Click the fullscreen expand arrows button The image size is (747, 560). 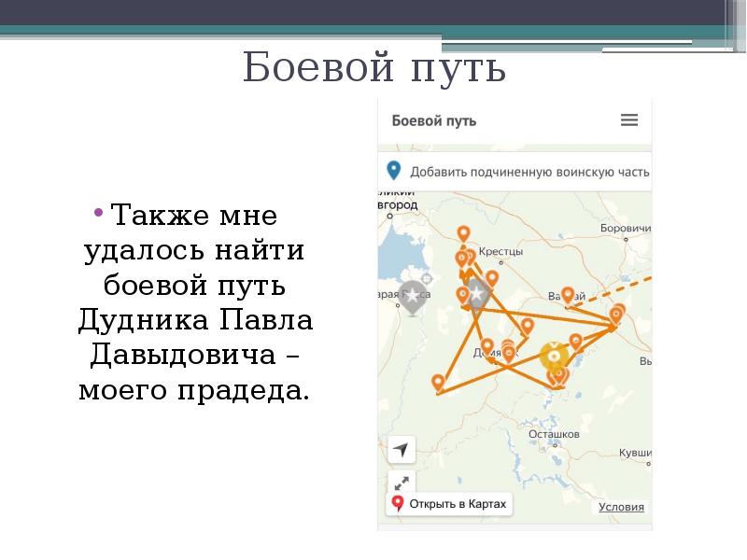point(401,483)
